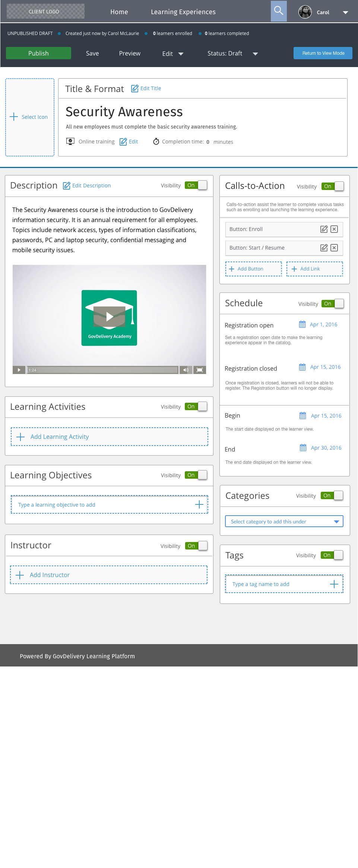Play the GovDelivery Academy video center button

[109, 317]
